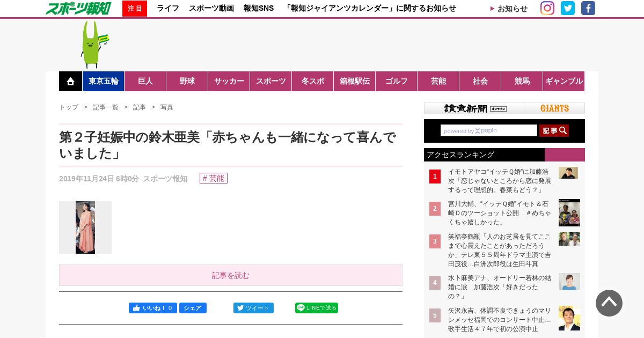
Task: Open the サッカー section
Action: click(229, 82)
